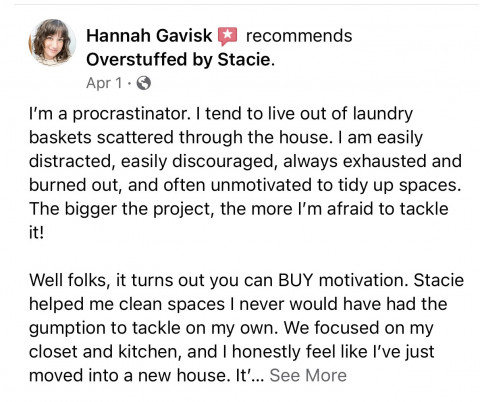Click "Well folks" at the second paragraph start
This screenshot has height=402, width=480.
pyautogui.click(x=69, y=280)
